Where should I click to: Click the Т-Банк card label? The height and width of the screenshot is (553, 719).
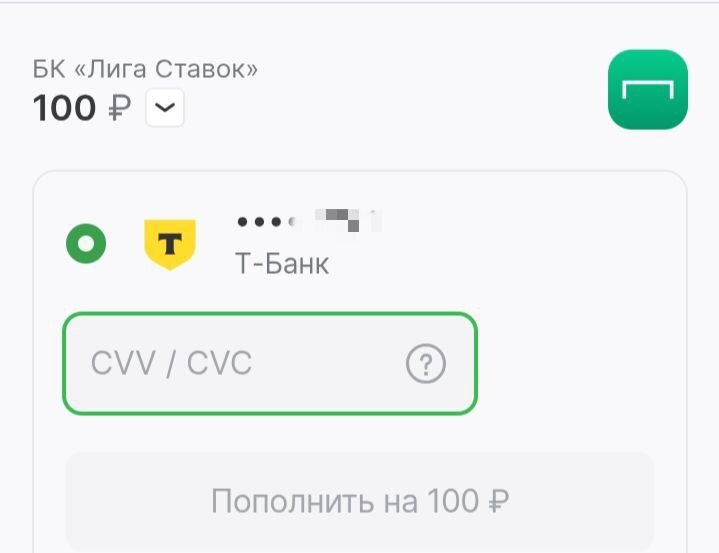click(282, 264)
